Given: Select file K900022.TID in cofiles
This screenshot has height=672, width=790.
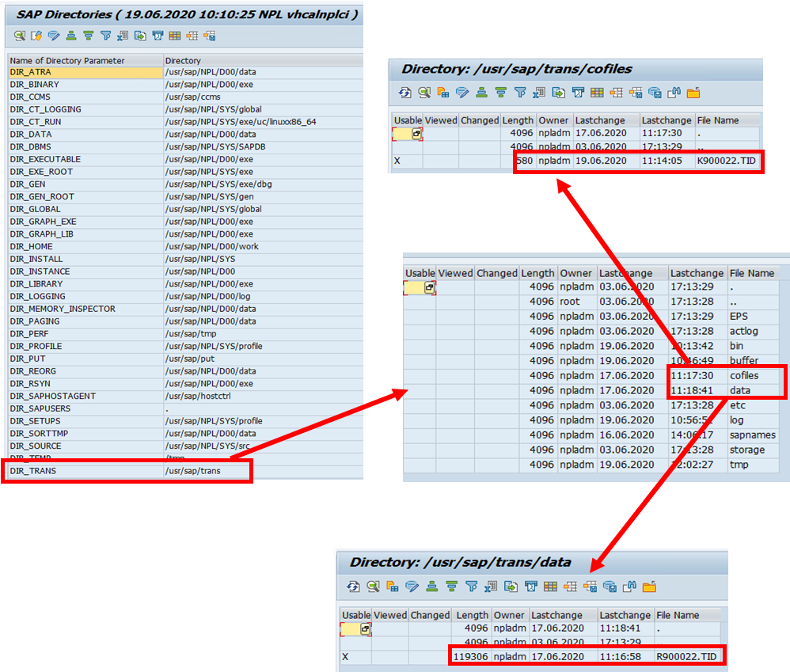Looking at the screenshot, I should 727,161.
